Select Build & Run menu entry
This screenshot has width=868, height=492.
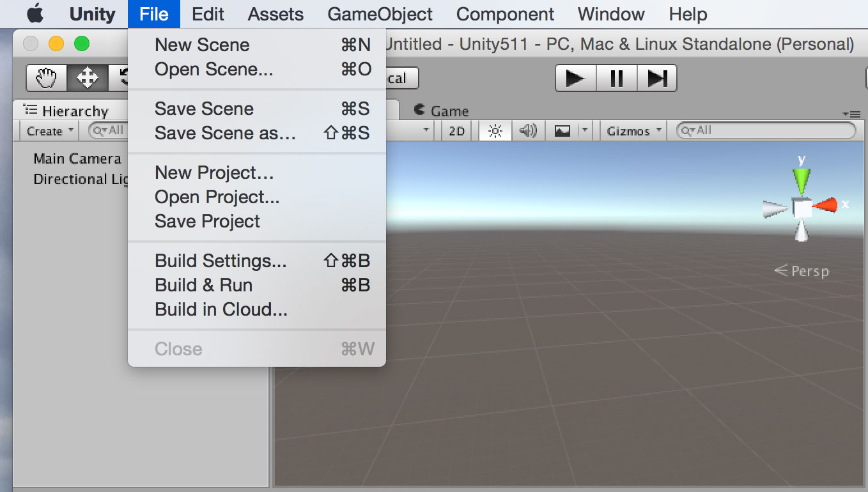(x=257, y=285)
